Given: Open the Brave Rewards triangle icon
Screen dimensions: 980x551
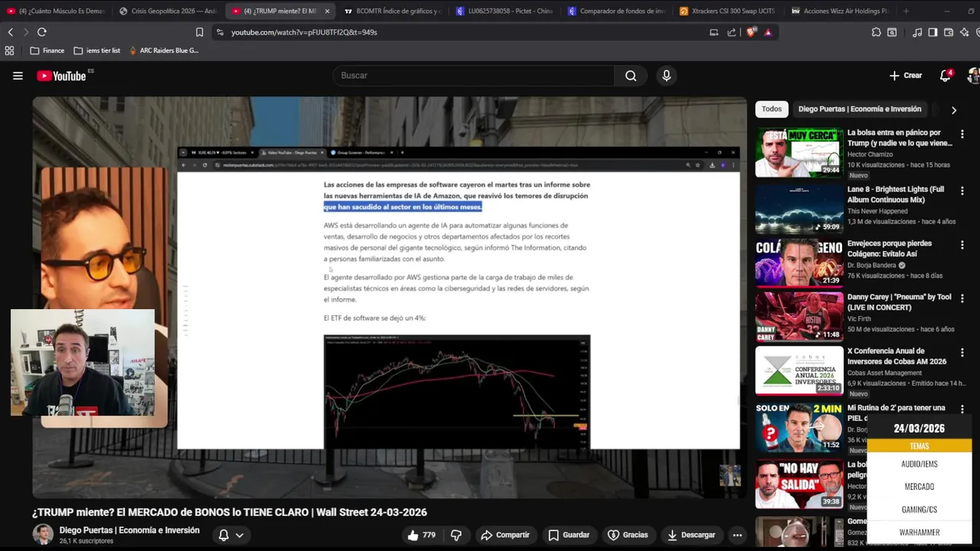Looking at the screenshot, I should click(768, 32).
